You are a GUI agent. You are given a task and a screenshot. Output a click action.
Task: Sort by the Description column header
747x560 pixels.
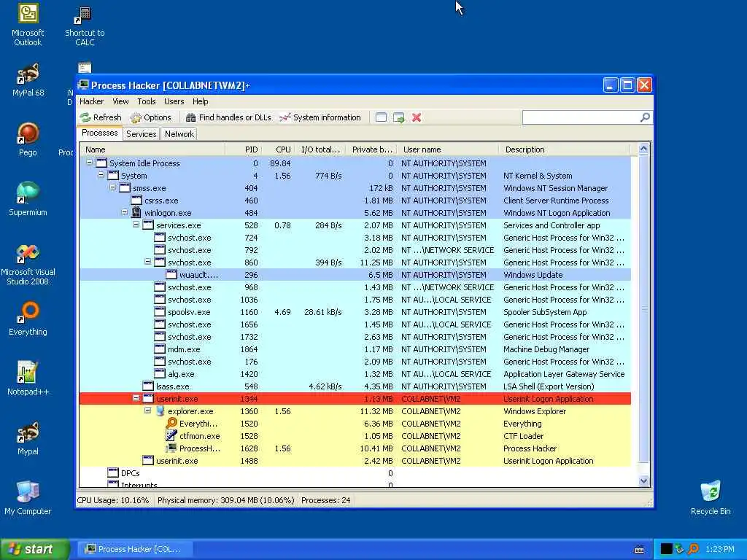click(565, 149)
